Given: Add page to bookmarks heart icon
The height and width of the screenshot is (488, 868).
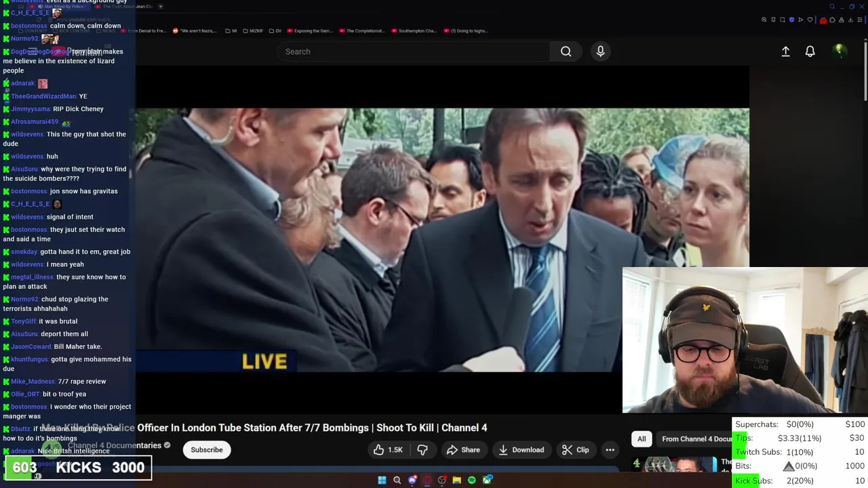Looking at the screenshot, I should (x=810, y=20).
